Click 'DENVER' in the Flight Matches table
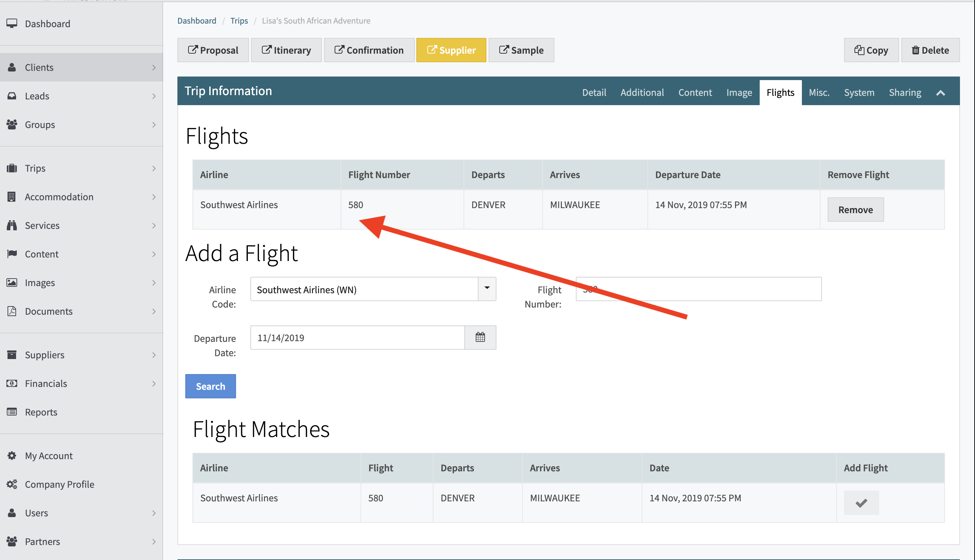This screenshot has width=975, height=560. point(457,498)
